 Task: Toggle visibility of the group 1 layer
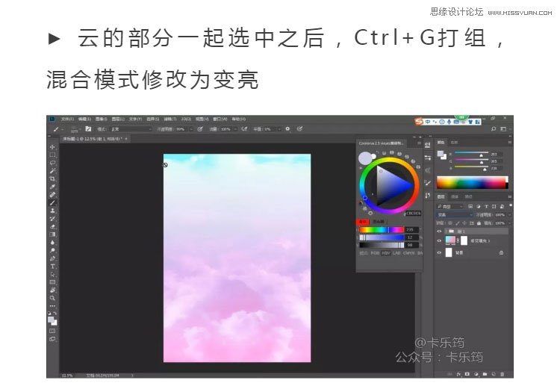(439, 231)
